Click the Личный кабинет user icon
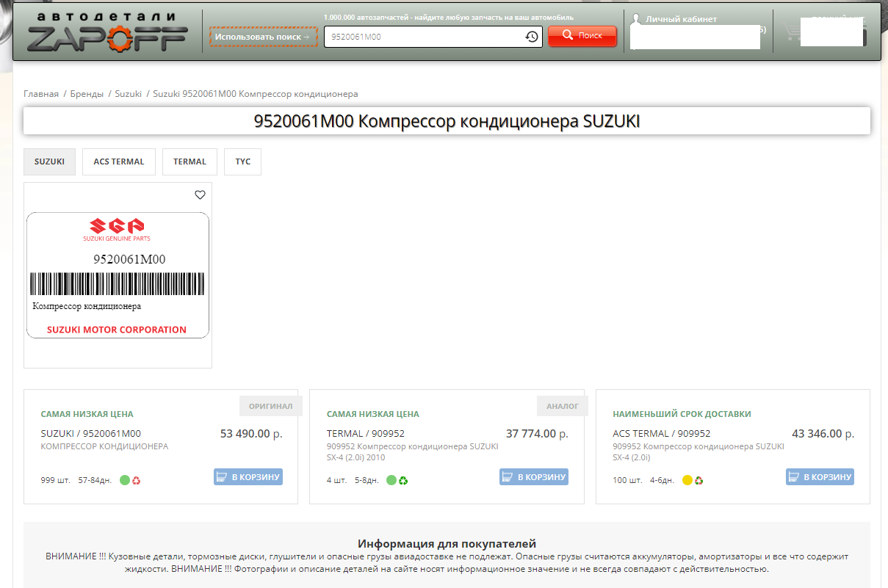 [637, 21]
